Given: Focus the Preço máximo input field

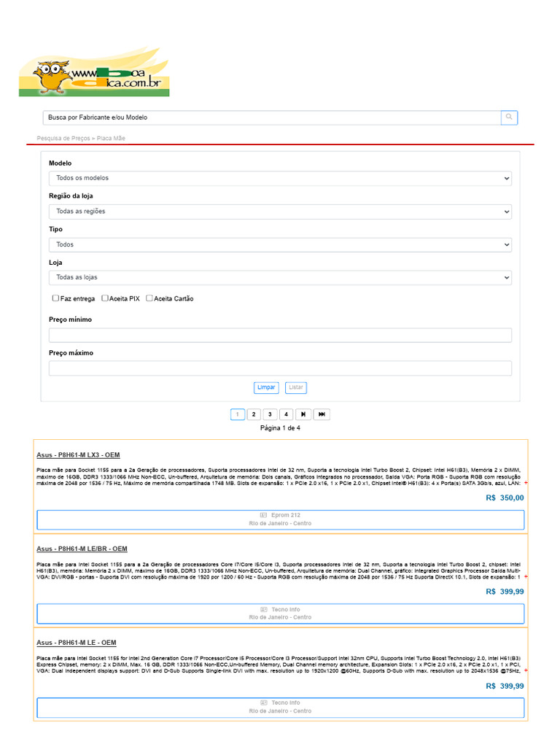Looking at the screenshot, I should tap(280, 368).
